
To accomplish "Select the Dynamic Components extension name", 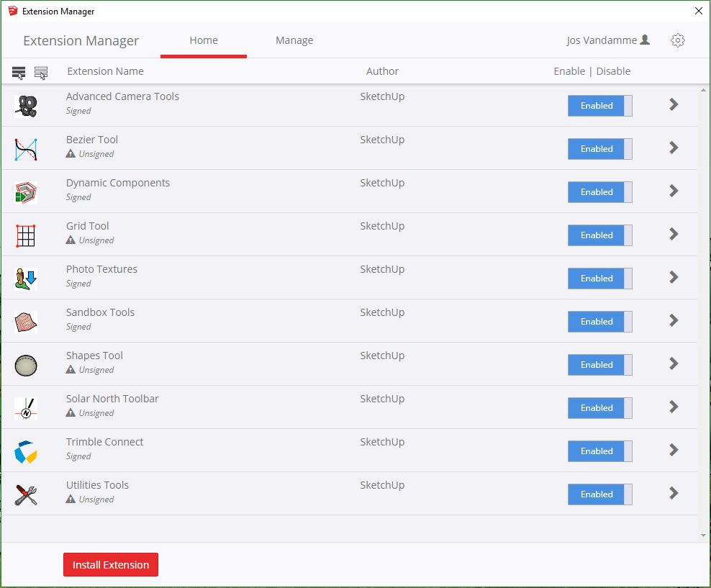I will (118, 183).
